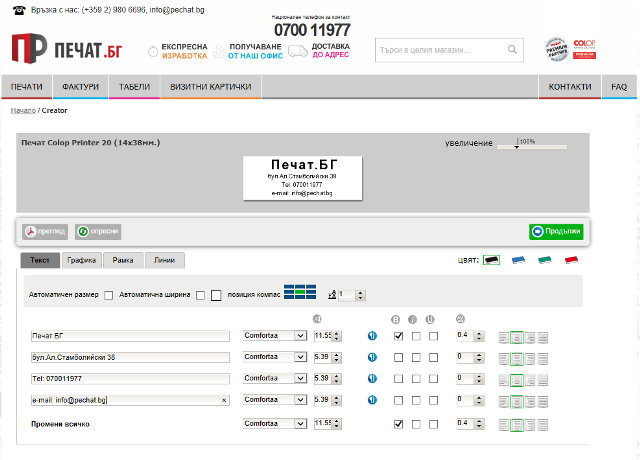Center-align the e-mail text line
This screenshot has width=640, height=460.
(x=517, y=402)
